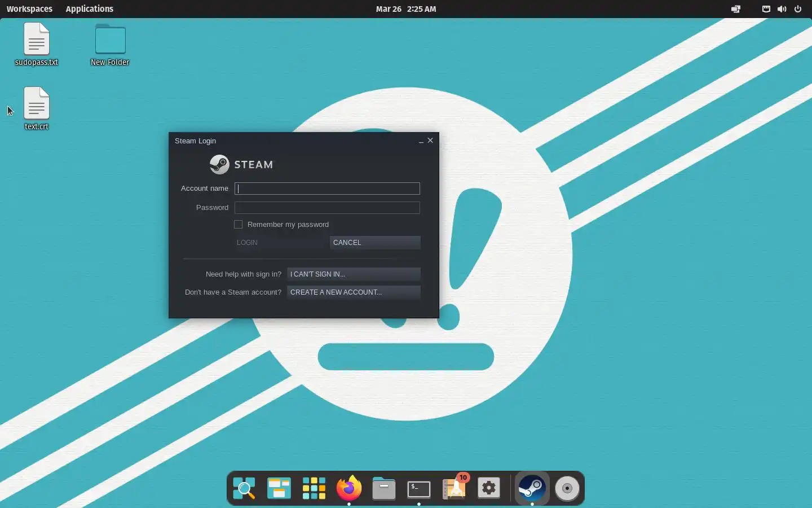This screenshot has height=508, width=812.
Task: Open Settings gear in the dock
Action: pos(489,488)
